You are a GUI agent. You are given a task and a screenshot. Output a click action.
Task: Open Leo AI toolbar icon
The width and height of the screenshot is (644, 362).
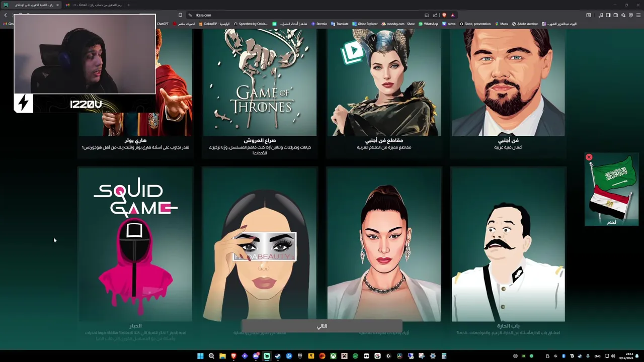(x=623, y=15)
